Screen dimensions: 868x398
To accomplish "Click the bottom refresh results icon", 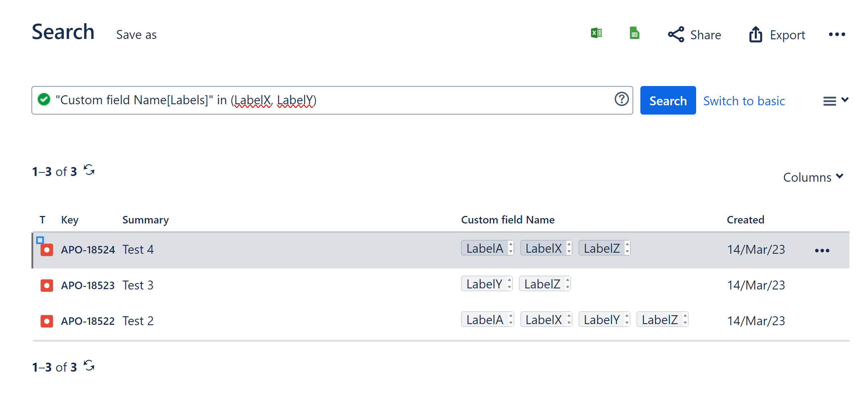I will click(89, 366).
